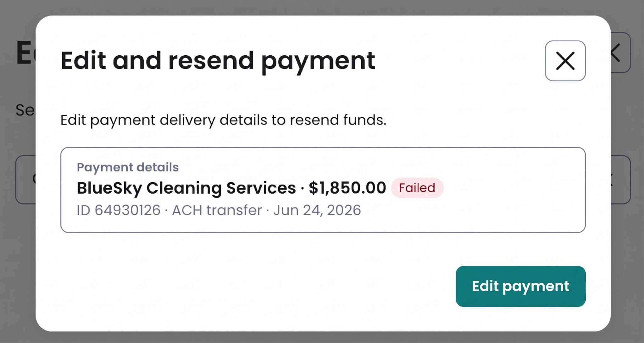The width and height of the screenshot is (644, 343).
Task: Select the ACH transfer method text
Action: 217,210
